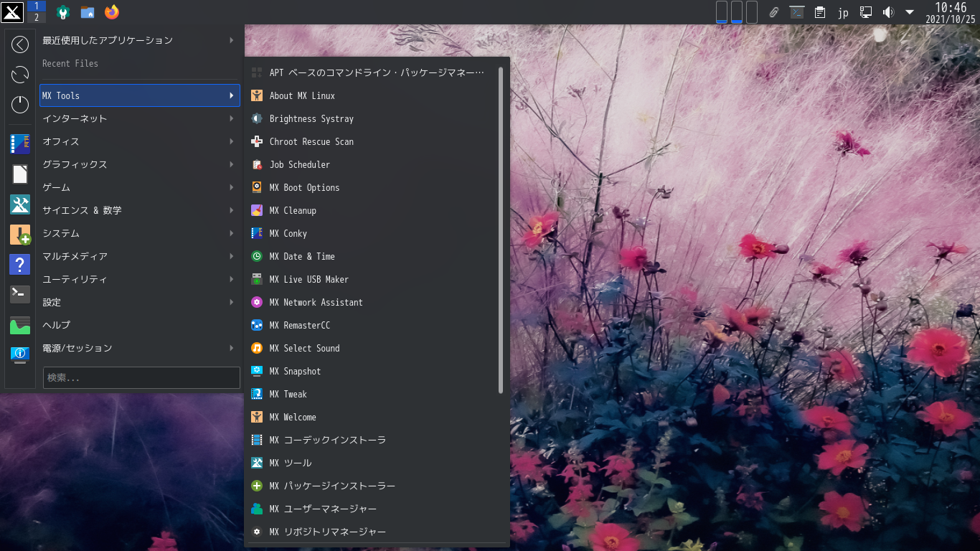Open MX Date & Time clock icon
Image resolution: width=980 pixels, height=551 pixels.
(257, 256)
